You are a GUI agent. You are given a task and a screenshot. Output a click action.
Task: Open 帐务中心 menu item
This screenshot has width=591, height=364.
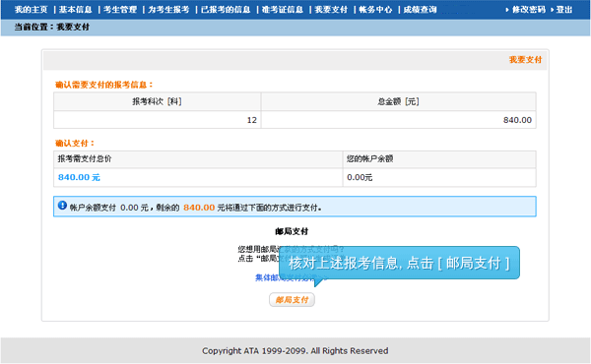375,10
